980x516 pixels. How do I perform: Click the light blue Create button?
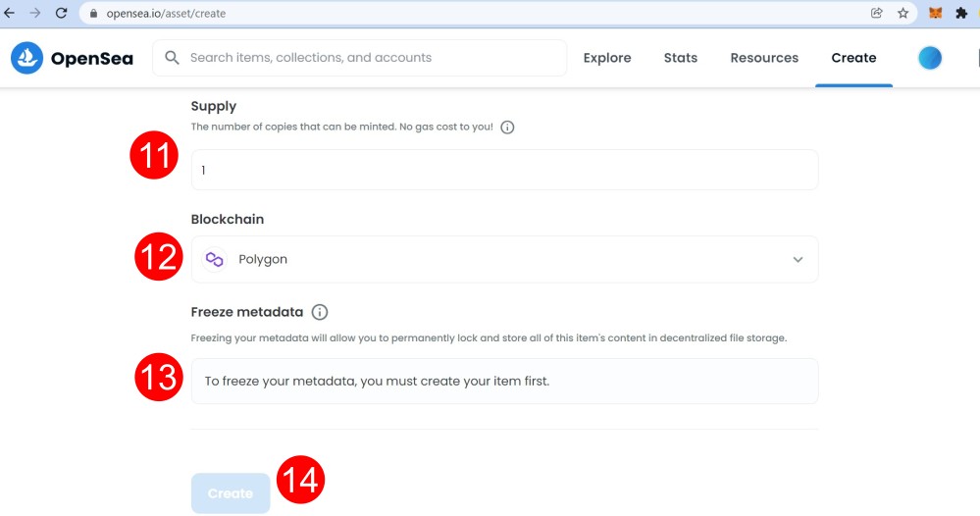(x=231, y=493)
